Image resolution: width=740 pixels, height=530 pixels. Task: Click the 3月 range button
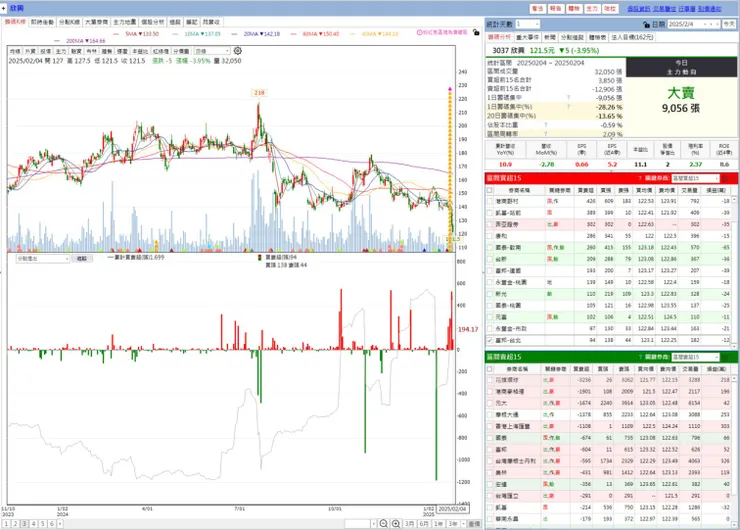point(410,524)
